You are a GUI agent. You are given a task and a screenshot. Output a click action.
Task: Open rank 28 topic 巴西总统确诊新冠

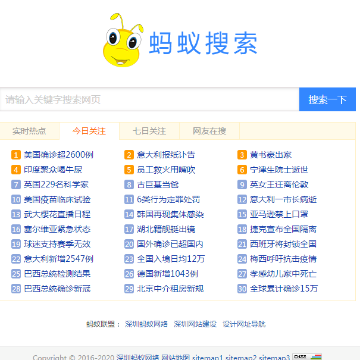coord(57,288)
